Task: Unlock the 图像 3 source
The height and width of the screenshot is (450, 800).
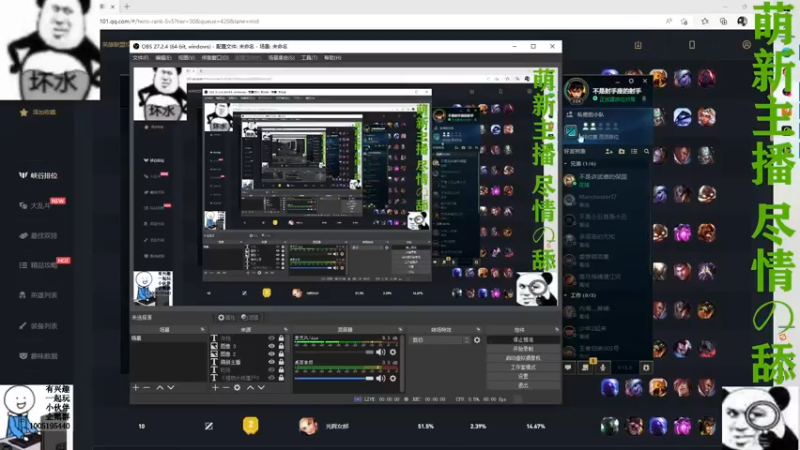Action: tap(281, 346)
